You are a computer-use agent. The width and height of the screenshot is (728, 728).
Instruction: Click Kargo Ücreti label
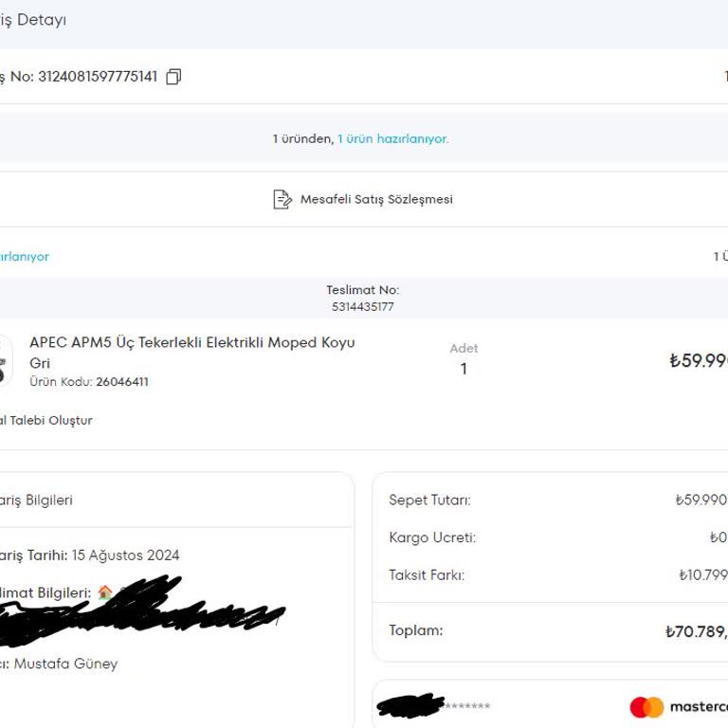pos(432,537)
